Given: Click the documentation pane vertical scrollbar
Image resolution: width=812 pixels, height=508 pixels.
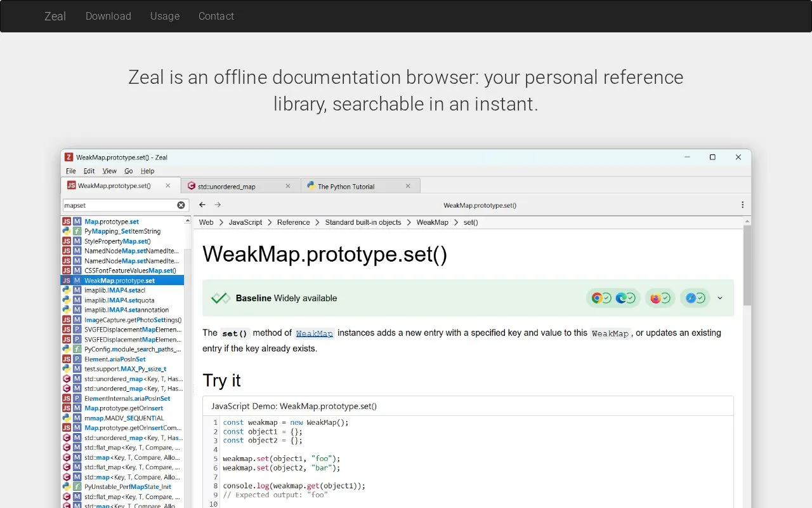Looking at the screenshot, I should 747,362.
